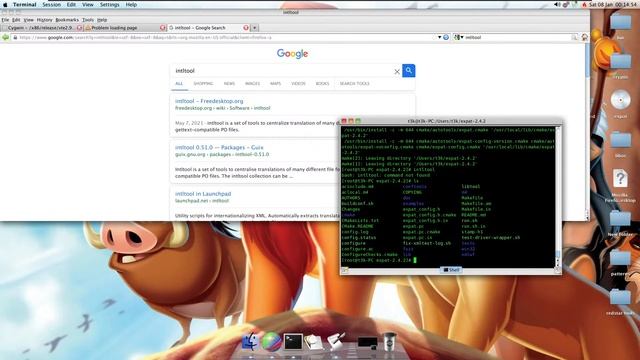
Task: Switch to SHOPPING results tab
Action: tap(203, 84)
